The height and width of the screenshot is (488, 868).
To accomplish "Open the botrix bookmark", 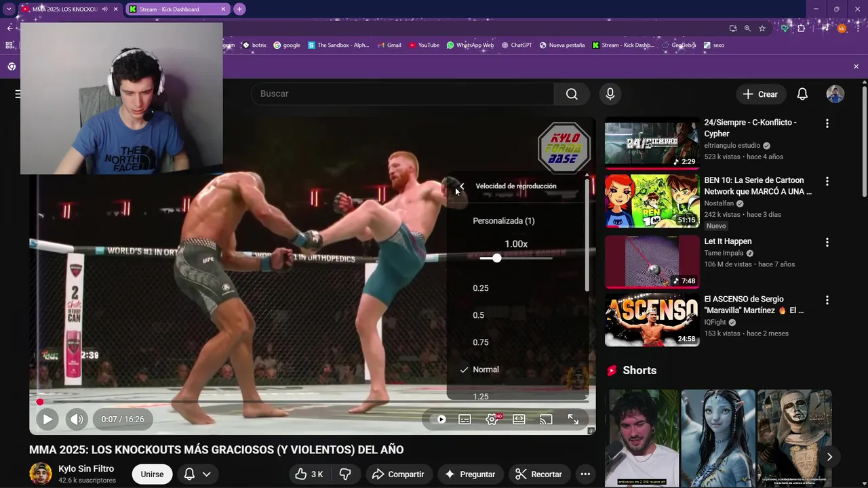I will [x=254, y=45].
